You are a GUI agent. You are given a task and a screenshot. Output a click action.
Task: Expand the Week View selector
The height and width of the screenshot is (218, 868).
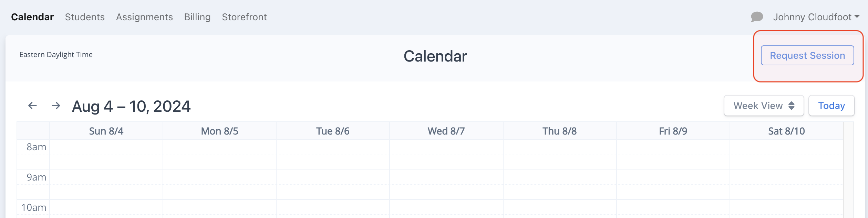(x=764, y=106)
